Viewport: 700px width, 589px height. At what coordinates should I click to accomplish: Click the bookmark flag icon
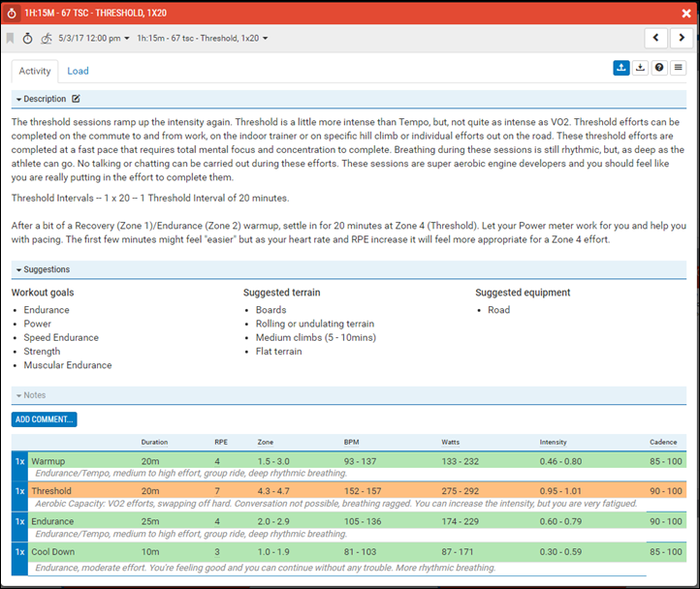pos(10,39)
